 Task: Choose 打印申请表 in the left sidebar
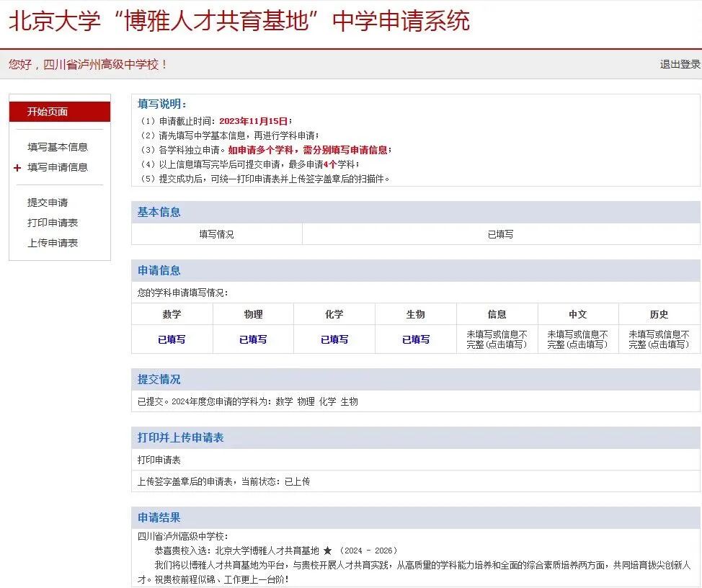tap(53, 223)
